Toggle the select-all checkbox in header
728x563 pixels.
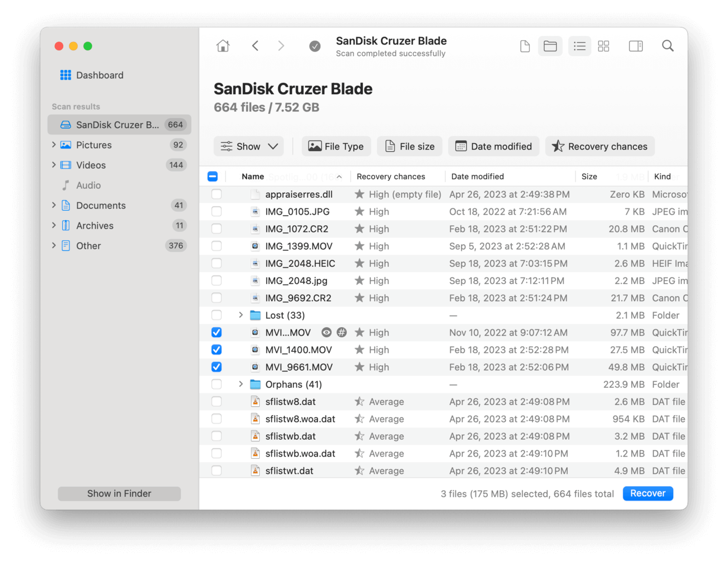click(213, 176)
